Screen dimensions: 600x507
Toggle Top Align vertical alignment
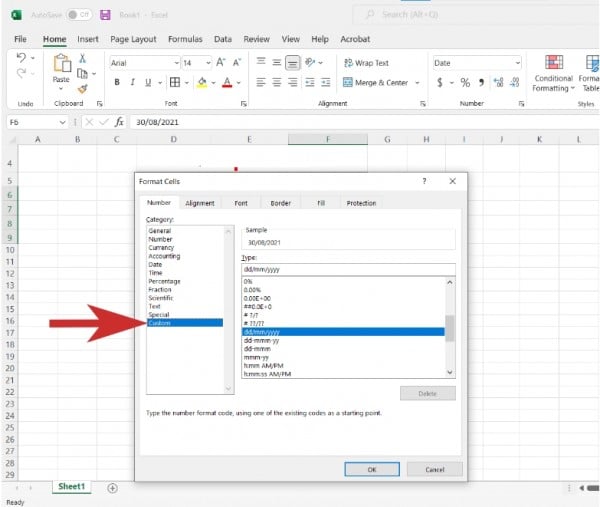(x=261, y=61)
